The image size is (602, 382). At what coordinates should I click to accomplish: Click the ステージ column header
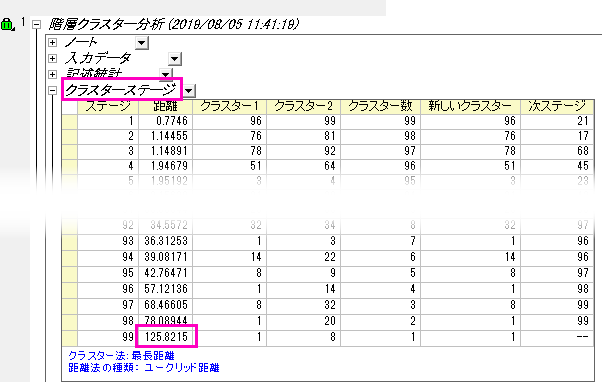(108, 106)
